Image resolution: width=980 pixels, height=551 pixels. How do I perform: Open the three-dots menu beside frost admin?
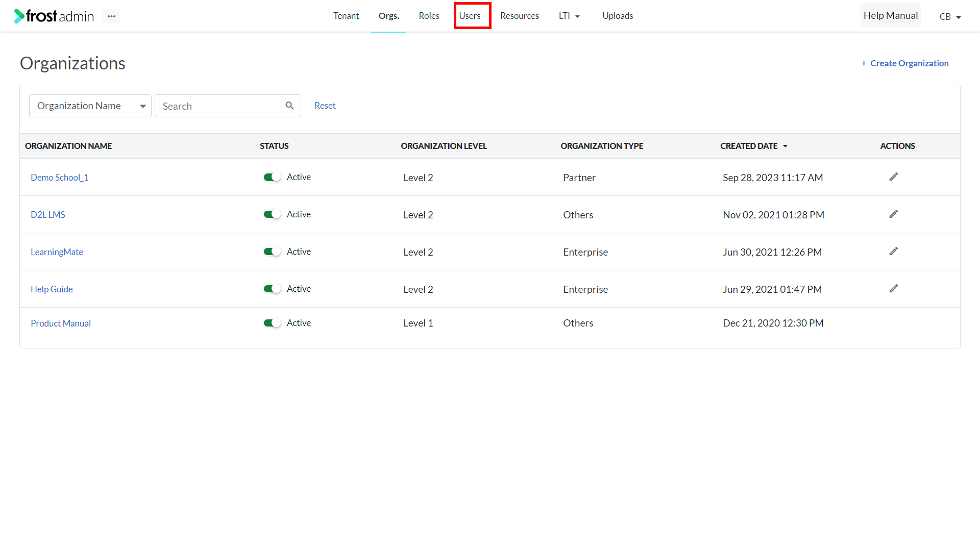tap(111, 16)
